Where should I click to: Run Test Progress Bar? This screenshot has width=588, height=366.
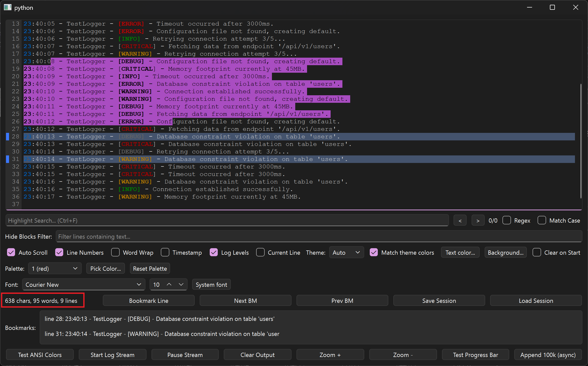475,355
